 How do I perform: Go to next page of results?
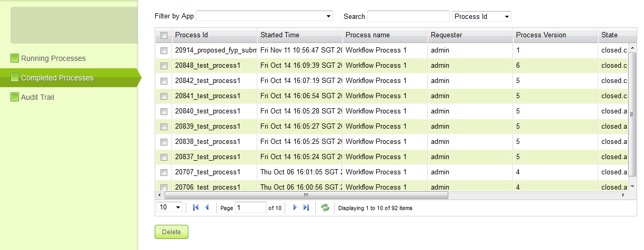pos(295,208)
